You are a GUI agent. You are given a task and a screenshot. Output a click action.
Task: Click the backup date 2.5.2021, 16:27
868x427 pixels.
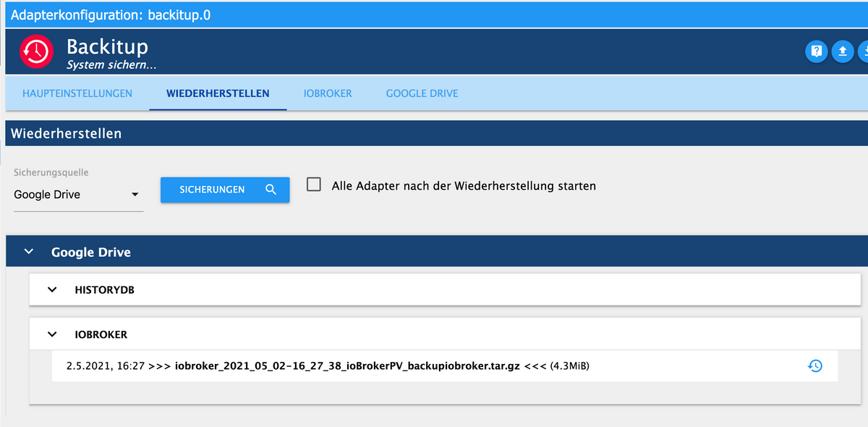click(x=105, y=366)
